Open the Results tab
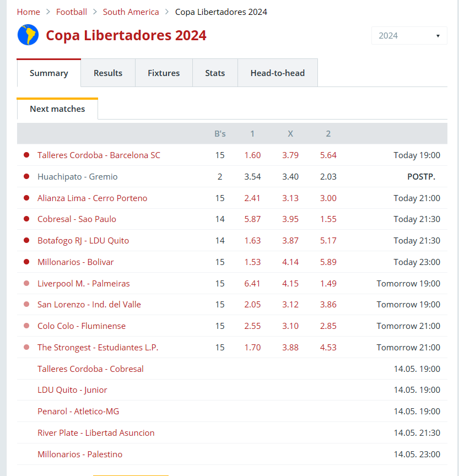Viewport: 459px width, 476px height. [108, 73]
